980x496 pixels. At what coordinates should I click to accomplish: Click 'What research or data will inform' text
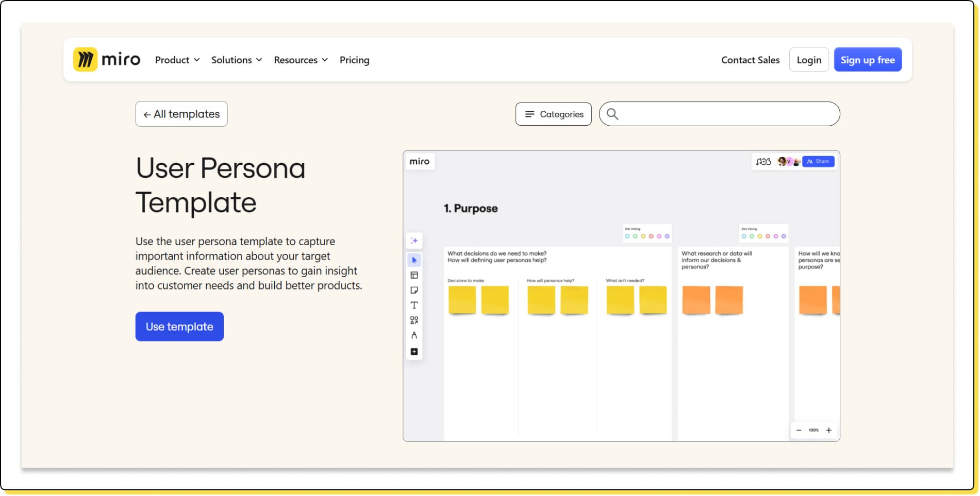click(717, 253)
